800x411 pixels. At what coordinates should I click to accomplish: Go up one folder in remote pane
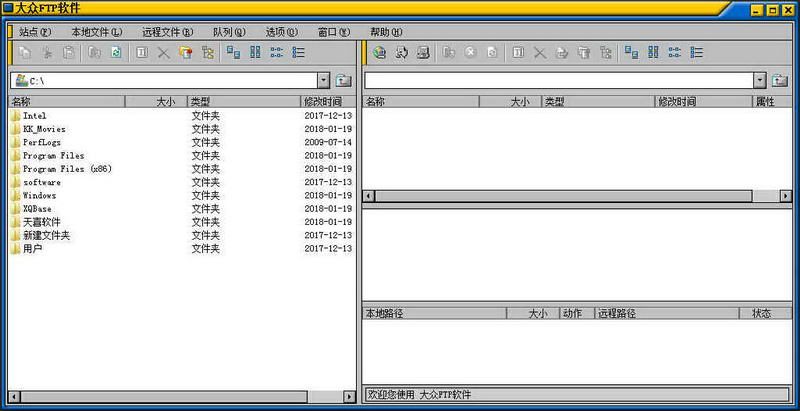click(x=780, y=81)
